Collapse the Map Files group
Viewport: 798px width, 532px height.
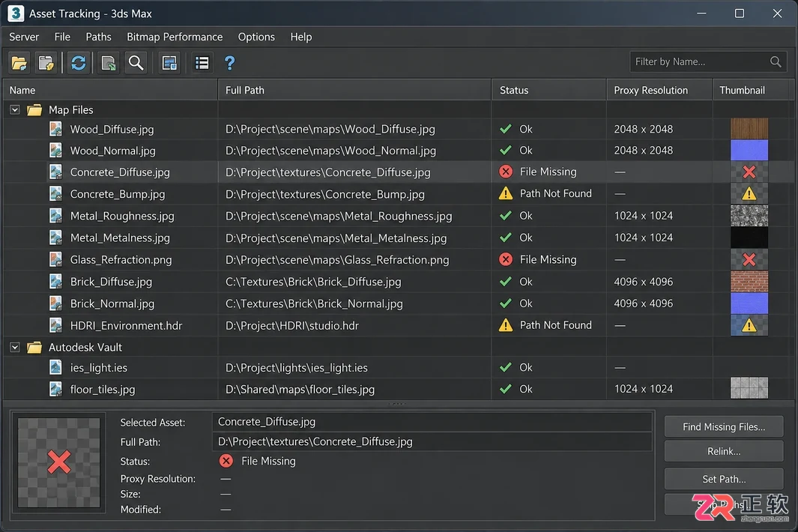pyautogui.click(x=15, y=110)
